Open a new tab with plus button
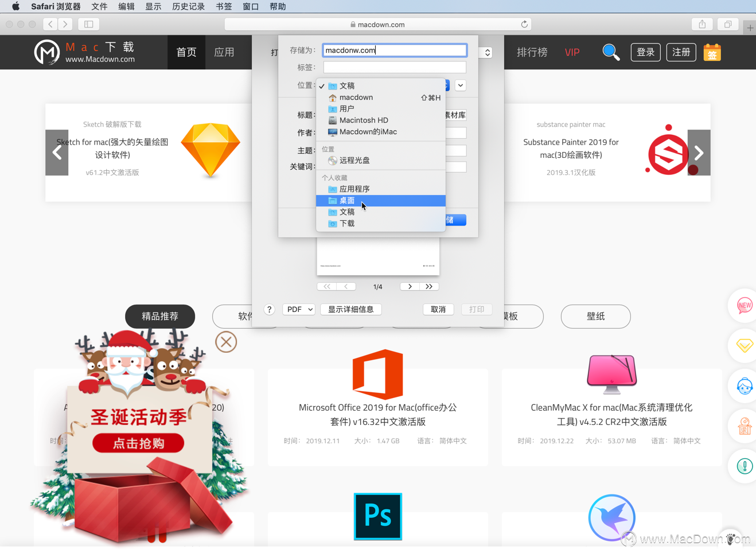The image size is (756, 550). pos(750,28)
